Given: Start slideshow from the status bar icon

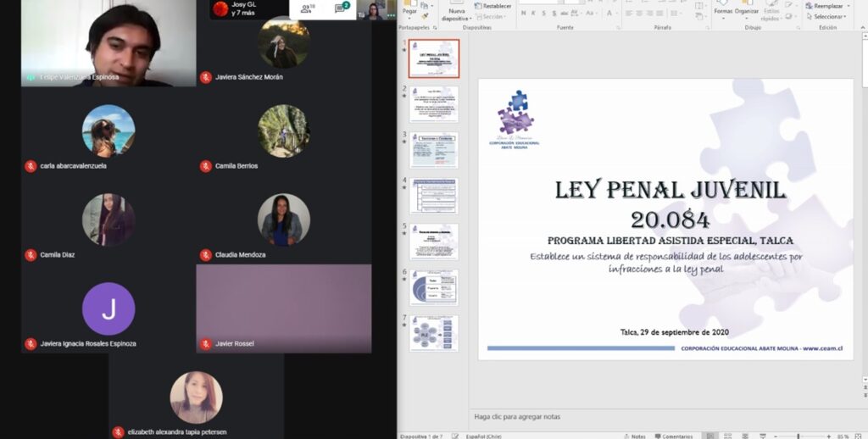Looking at the screenshot, I should coord(760,436).
